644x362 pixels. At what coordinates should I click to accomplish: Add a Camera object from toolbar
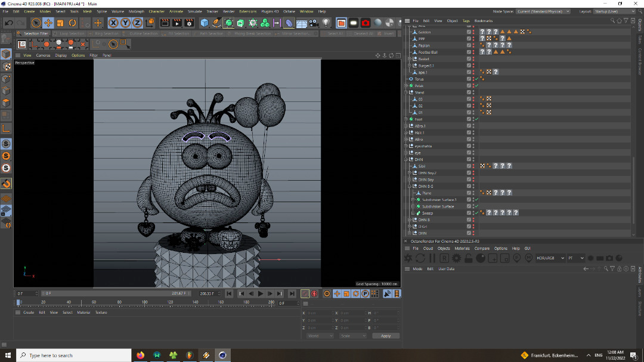[x=314, y=23]
